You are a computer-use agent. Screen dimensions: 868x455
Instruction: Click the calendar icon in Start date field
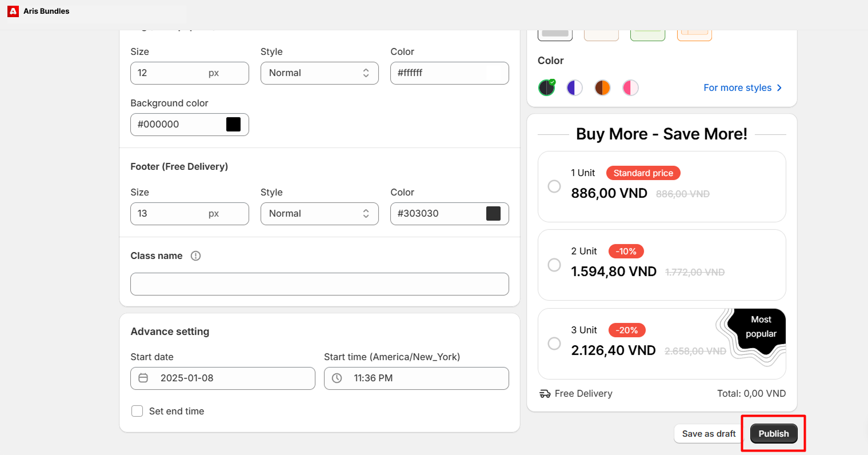coord(143,378)
